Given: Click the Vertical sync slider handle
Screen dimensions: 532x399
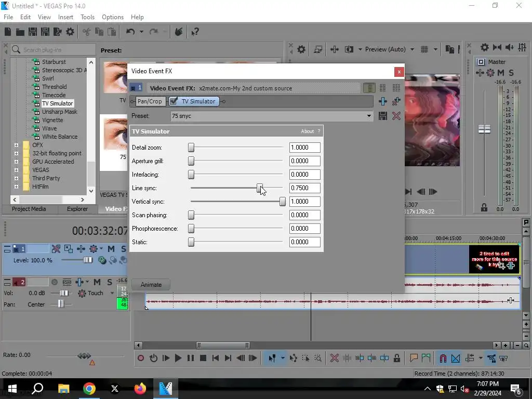Looking at the screenshot, I should point(282,202).
